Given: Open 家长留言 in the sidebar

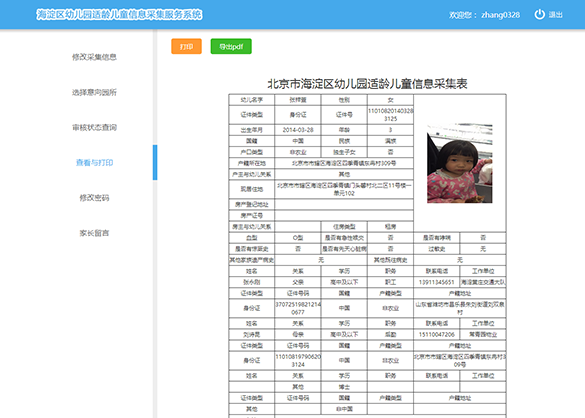Looking at the screenshot, I should (x=94, y=233).
